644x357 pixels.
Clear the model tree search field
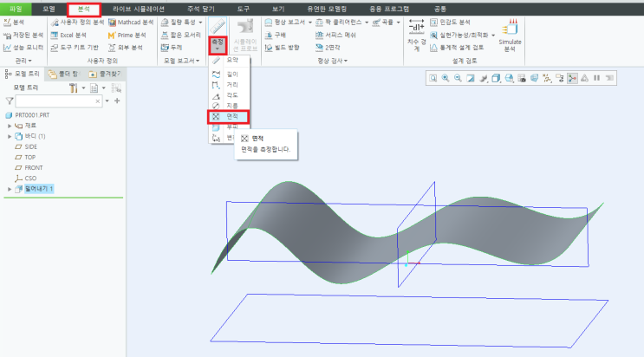coord(97,101)
